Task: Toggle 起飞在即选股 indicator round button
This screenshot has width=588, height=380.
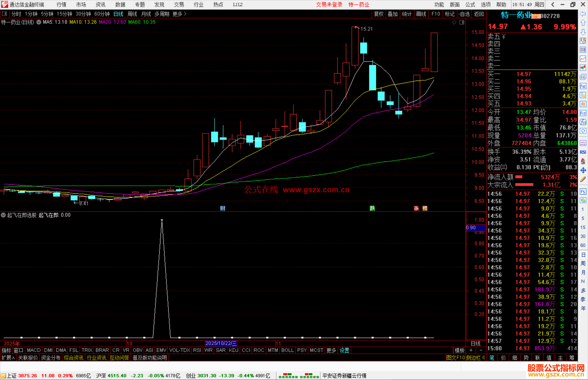Action: pyautogui.click(x=3, y=215)
